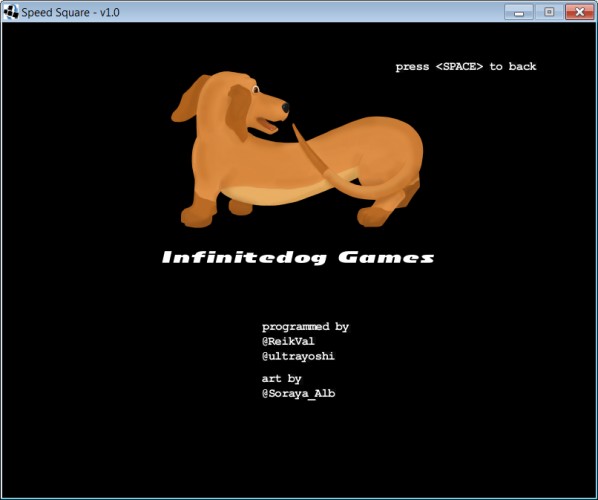Select the @ReikVal credit handle
The width and height of the screenshot is (598, 500).
click(288, 341)
